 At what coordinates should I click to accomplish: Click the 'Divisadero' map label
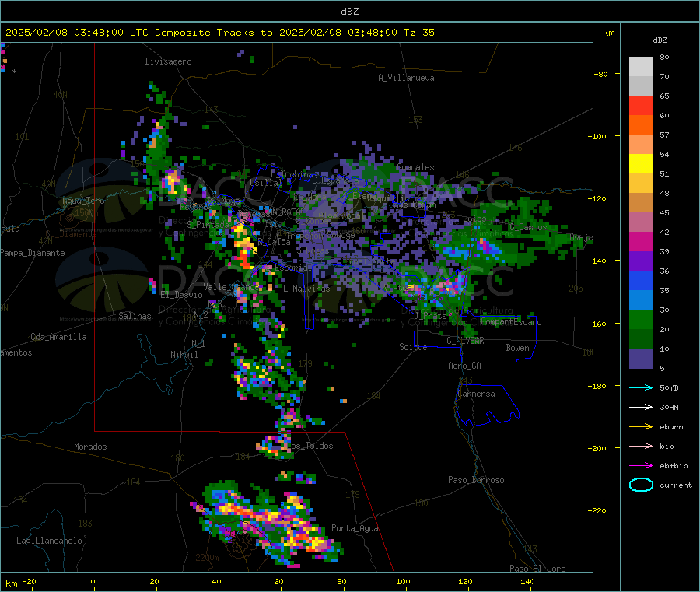(x=168, y=61)
